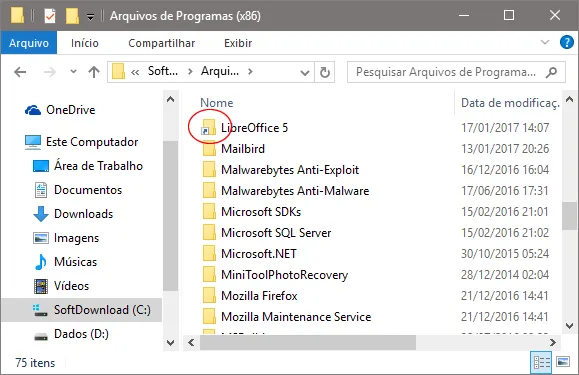This screenshot has height=375, width=579.
Task: Click the Arqui... breadcrumb segment
Action: coord(220,71)
